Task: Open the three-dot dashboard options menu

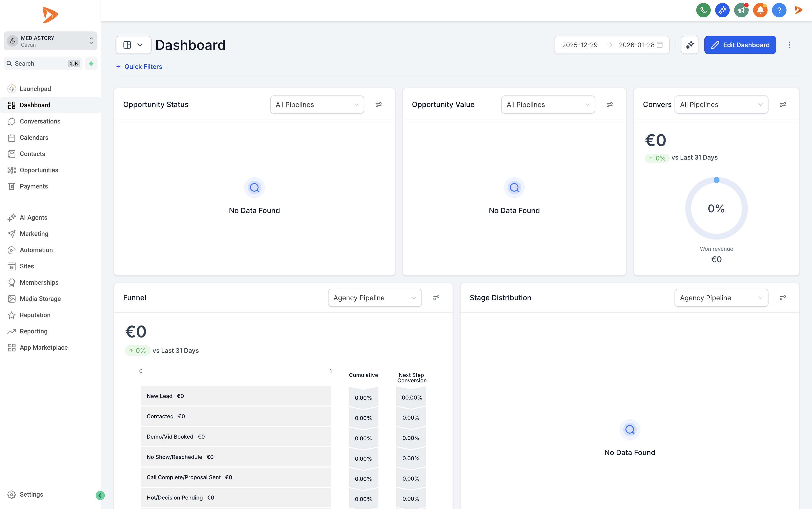Action: coord(789,45)
